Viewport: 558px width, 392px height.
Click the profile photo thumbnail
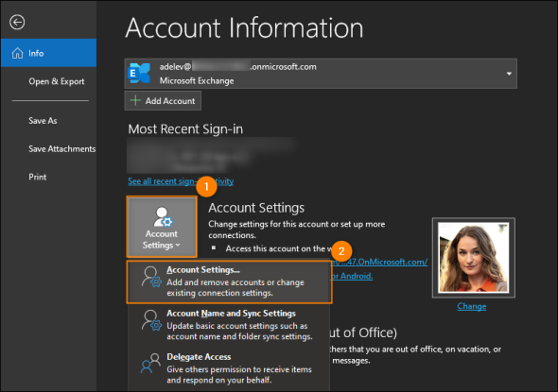pos(473,258)
